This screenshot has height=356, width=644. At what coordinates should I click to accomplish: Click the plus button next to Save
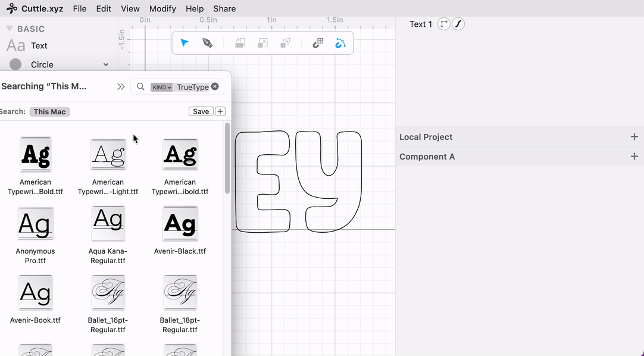click(220, 111)
